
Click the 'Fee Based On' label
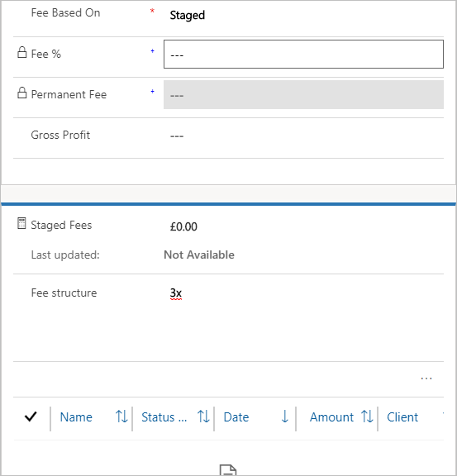pyautogui.click(x=65, y=12)
